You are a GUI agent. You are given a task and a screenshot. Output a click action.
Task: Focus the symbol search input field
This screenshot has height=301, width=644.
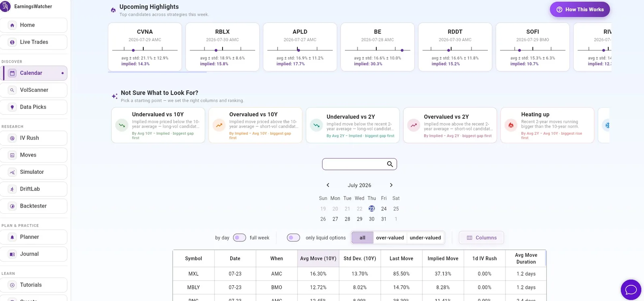[x=354, y=164]
